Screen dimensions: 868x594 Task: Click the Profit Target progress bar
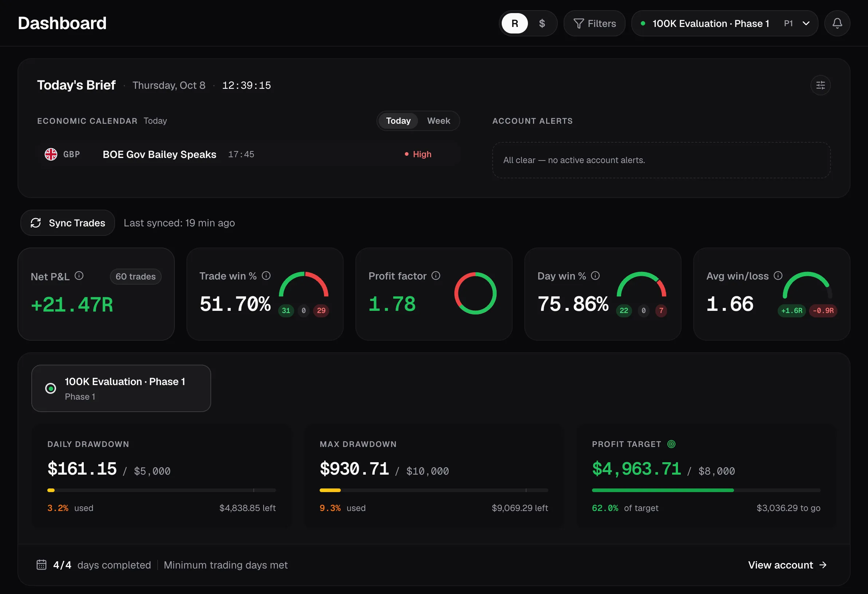point(706,490)
